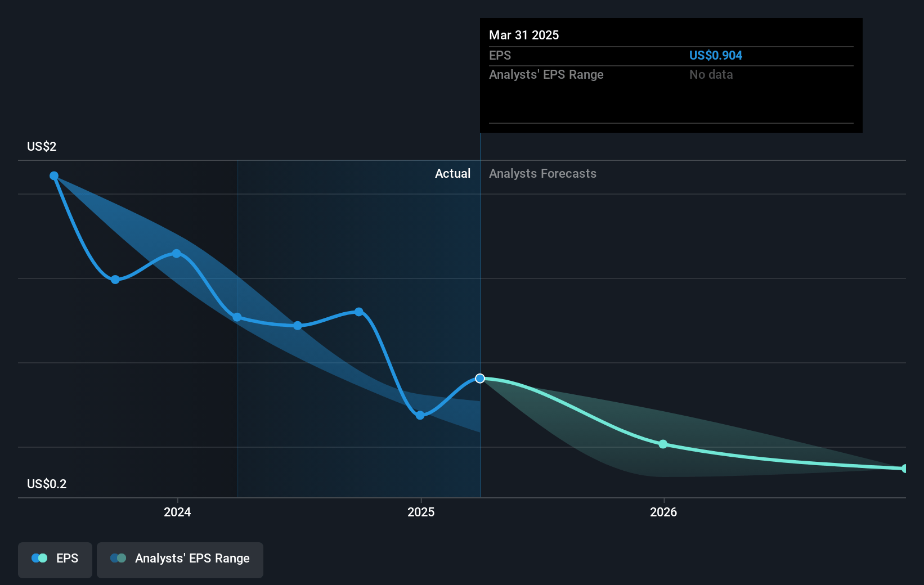Click the US$0.2 axis label
The height and width of the screenshot is (585, 924).
pyautogui.click(x=47, y=484)
